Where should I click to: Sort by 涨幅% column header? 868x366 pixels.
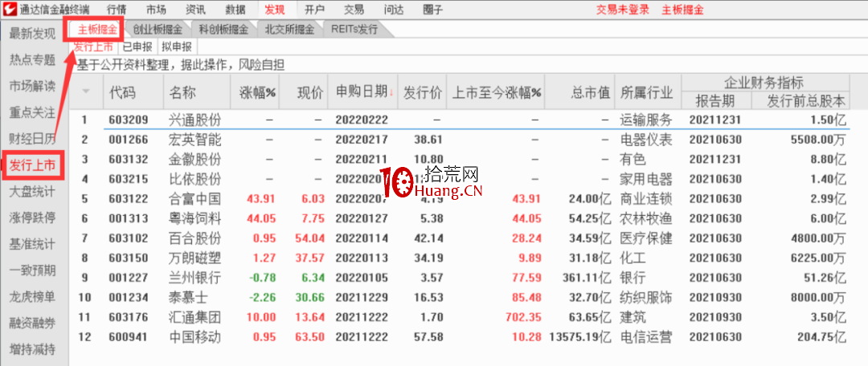(x=256, y=92)
